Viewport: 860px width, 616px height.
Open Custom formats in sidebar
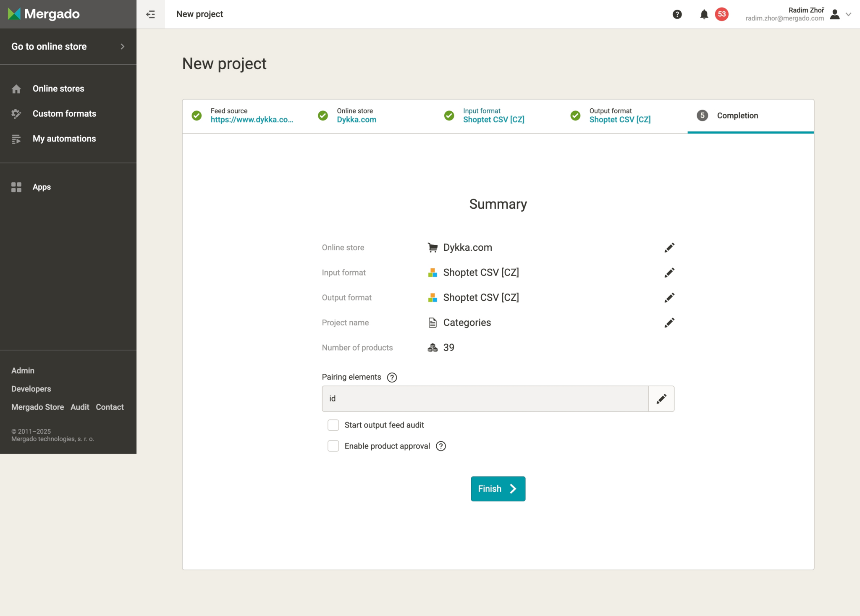click(x=64, y=113)
